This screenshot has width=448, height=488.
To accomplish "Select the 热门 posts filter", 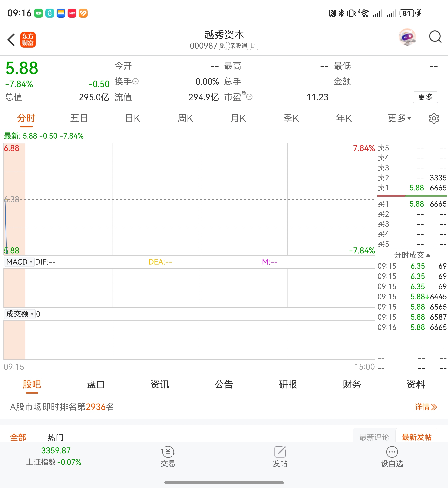I will coord(56,437).
